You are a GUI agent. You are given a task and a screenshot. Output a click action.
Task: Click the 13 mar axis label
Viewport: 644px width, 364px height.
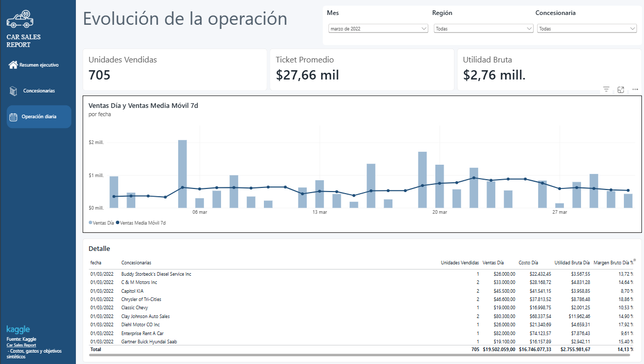320,212
